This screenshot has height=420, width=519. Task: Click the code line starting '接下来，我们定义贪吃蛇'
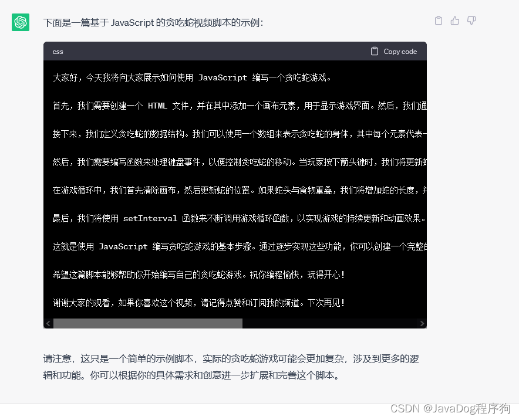point(240,134)
